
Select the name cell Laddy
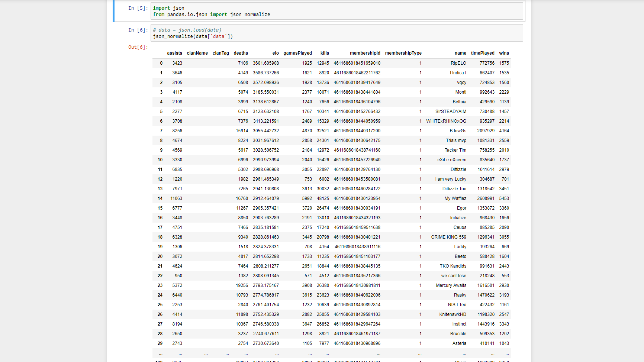tap(460, 247)
